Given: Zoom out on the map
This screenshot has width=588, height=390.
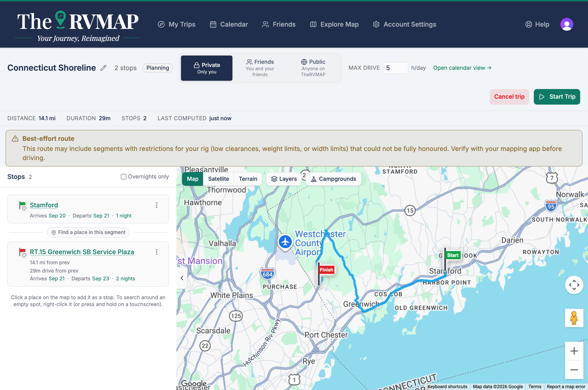Looking at the screenshot, I should coord(574,370).
